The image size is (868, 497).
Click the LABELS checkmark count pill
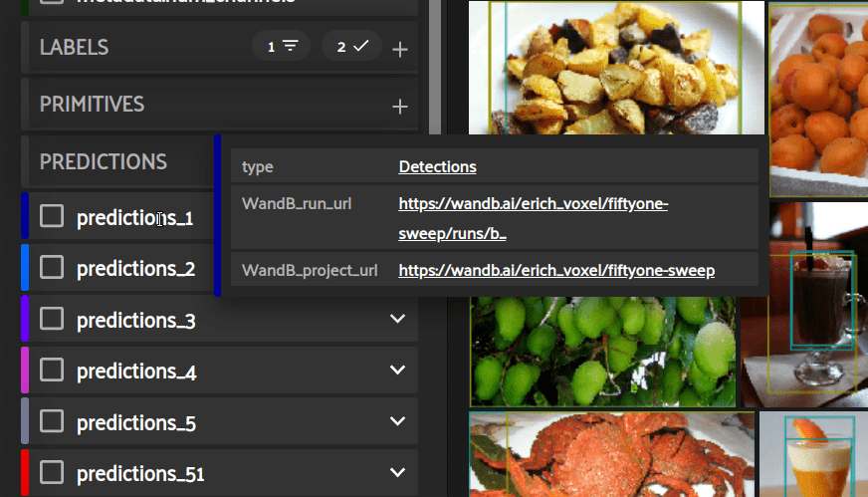(351, 47)
